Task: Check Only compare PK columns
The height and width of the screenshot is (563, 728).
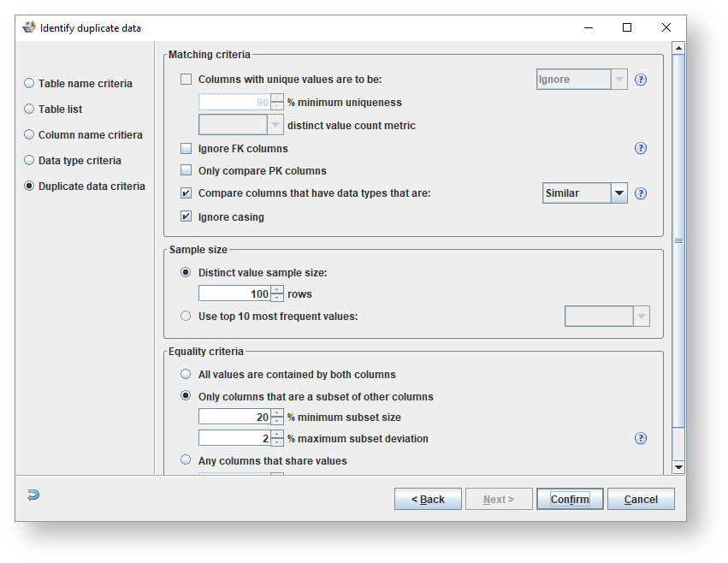Action: [x=186, y=171]
